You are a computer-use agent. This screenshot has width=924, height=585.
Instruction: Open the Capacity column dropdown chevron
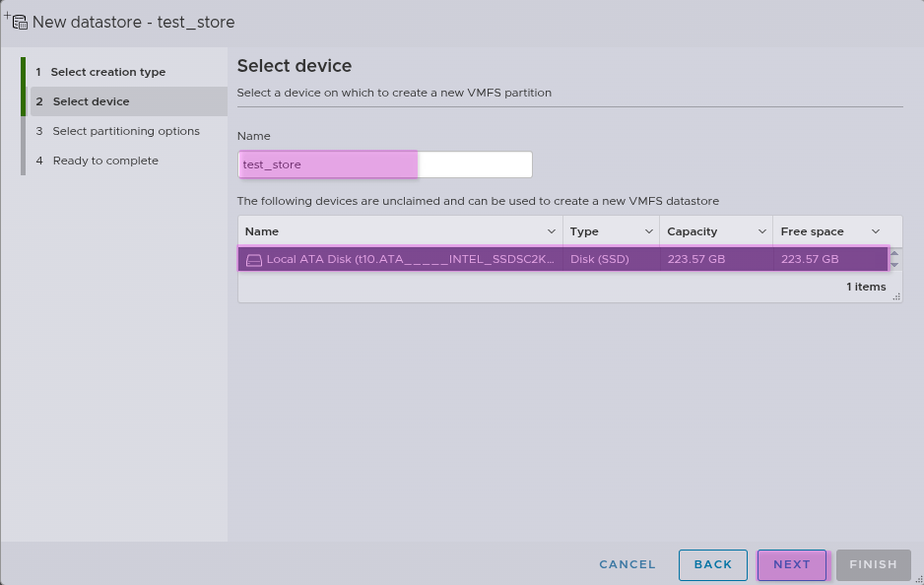click(762, 231)
